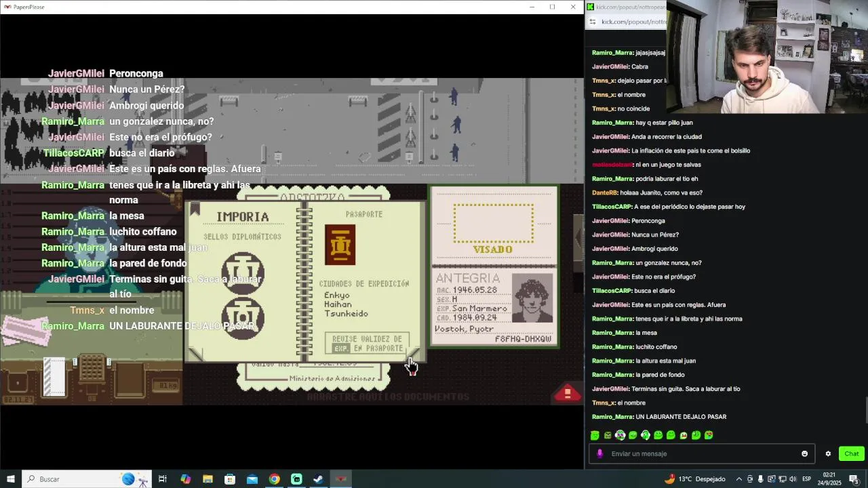Open the Windows Start menu

10,479
